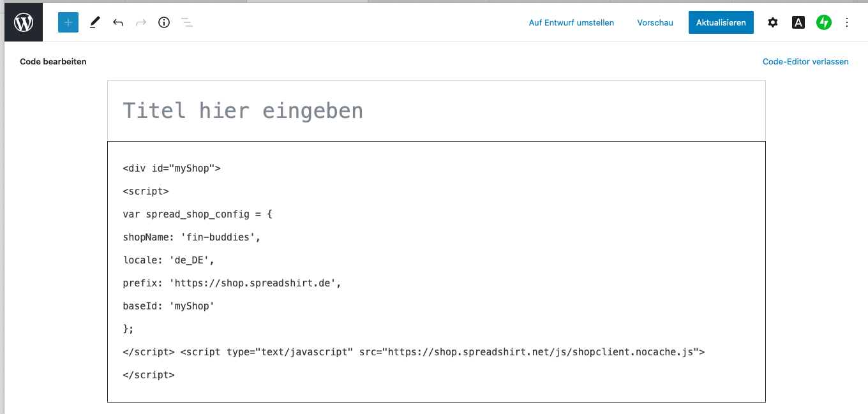Click the final closing script tag line

[149, 375]
